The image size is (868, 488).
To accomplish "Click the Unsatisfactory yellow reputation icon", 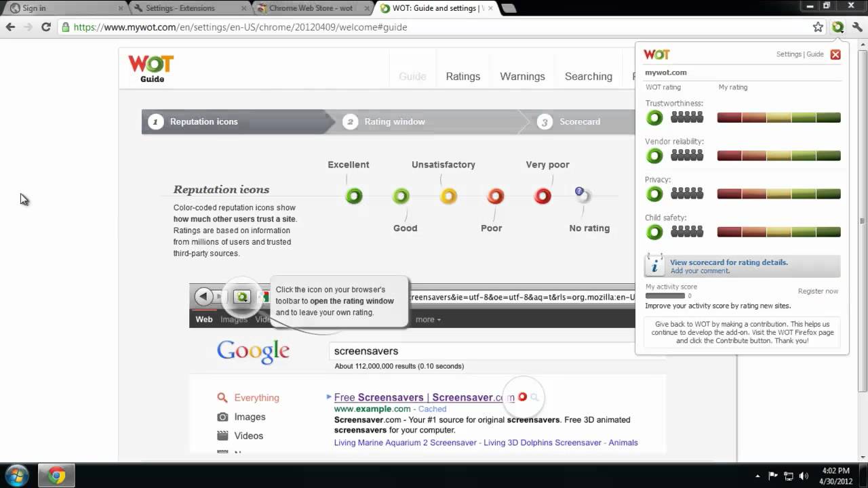I will 448,197.
